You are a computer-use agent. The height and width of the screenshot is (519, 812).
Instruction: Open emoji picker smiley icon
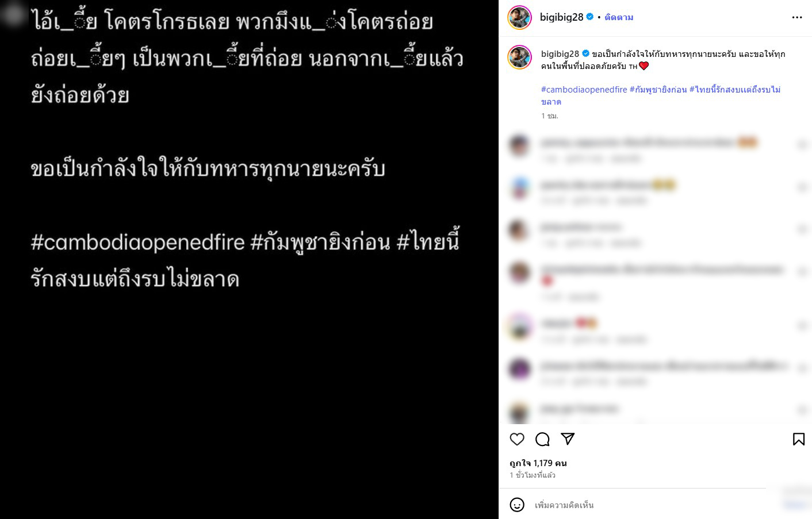coord(517,505)
